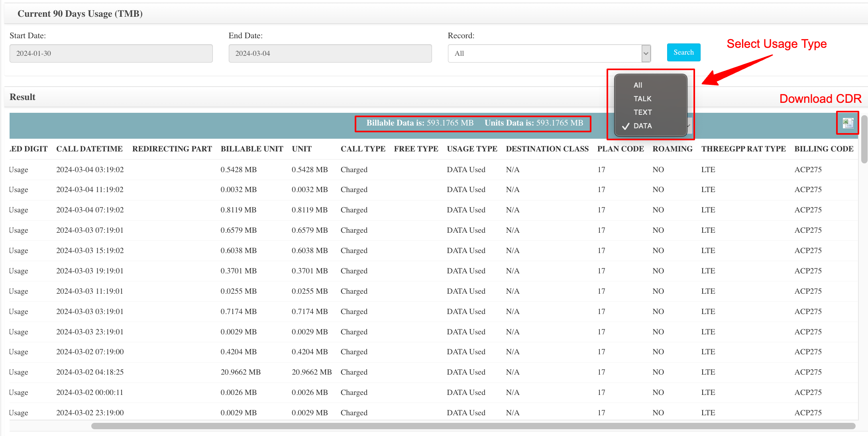The image size is (868, 436).
Task: Click the vertical scrollbar at right edge
Action: 864,139
